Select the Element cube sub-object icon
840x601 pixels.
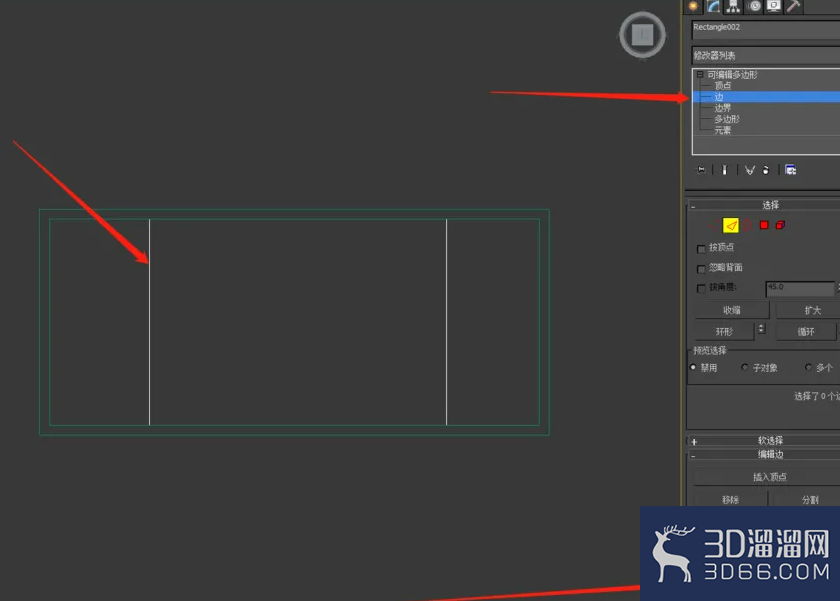click(x=781, y=225)
